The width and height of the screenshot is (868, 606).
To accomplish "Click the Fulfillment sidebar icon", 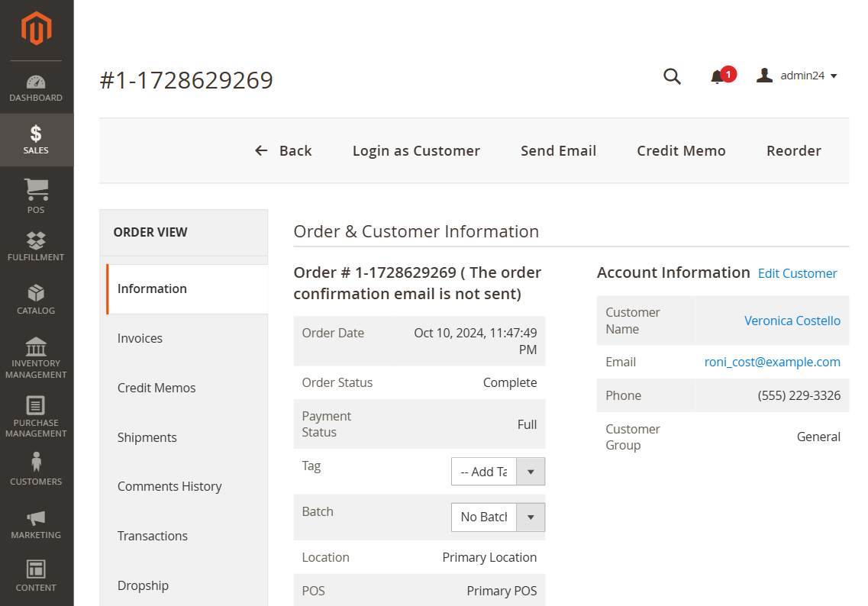I will [x=36, y=244].
